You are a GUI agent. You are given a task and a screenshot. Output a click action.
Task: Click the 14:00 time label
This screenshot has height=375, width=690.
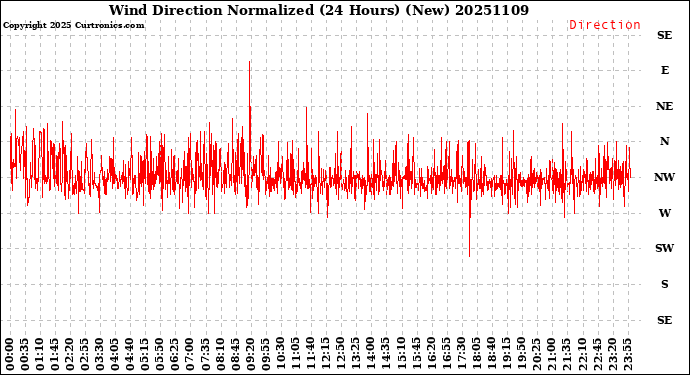370,354
